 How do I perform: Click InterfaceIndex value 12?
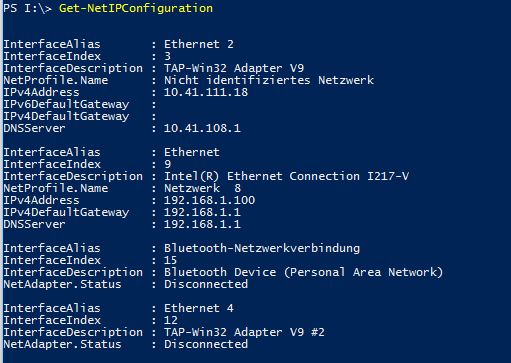pyautogui.click(x=170, y=320)
